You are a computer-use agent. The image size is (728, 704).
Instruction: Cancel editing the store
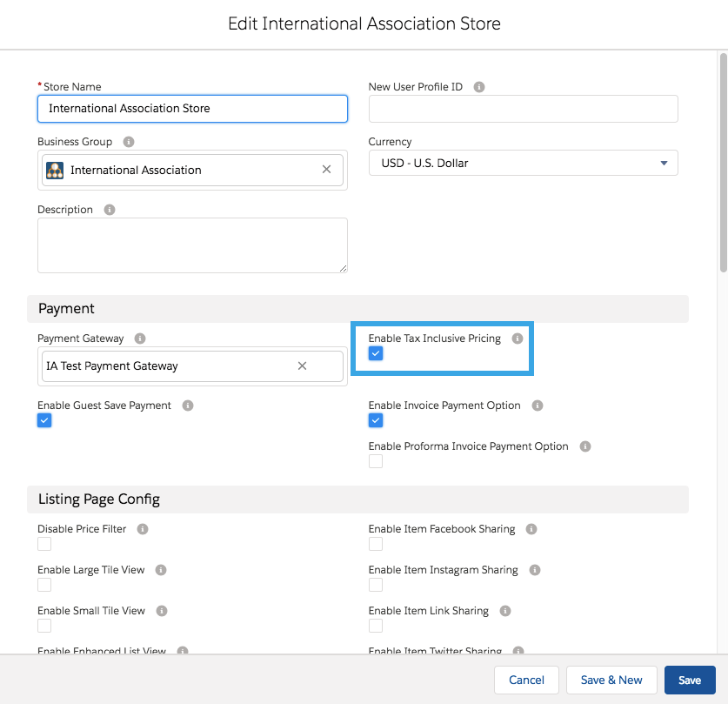point(526,680)
